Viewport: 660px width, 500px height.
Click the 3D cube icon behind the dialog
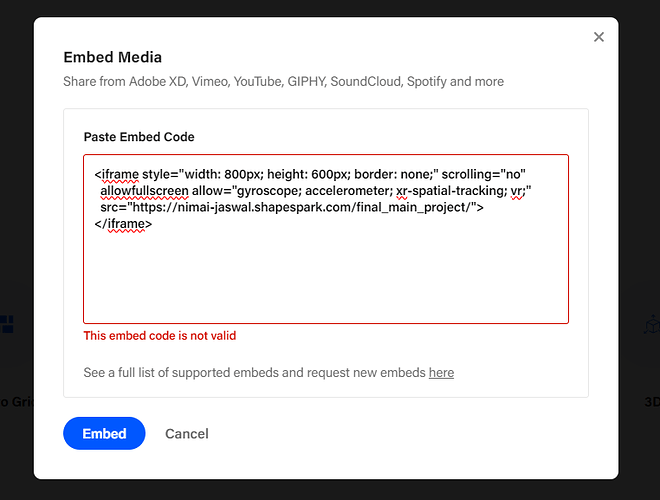[x=652, y=324]
